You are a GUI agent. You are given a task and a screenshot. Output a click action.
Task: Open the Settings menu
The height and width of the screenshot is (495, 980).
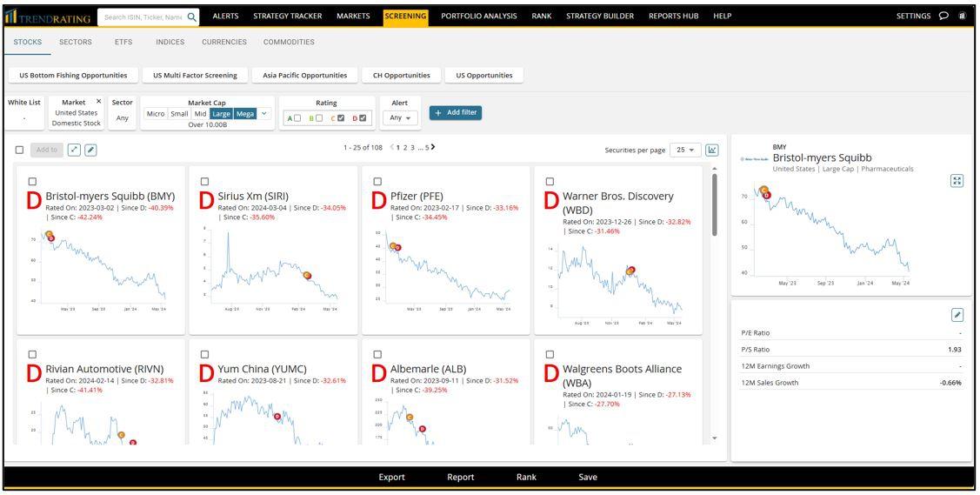913,17
